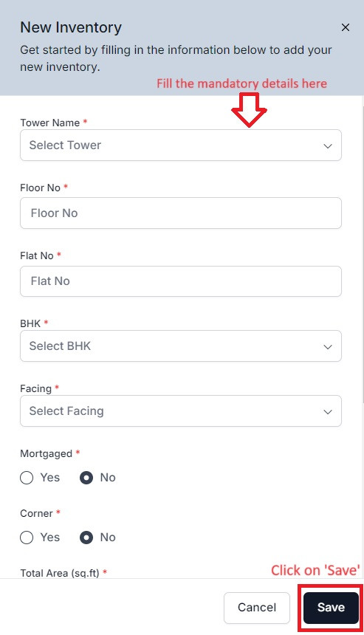Click the chevron arrow in BHK field
The height and width of the screenshot is (635, 364).
coord(328,346)
